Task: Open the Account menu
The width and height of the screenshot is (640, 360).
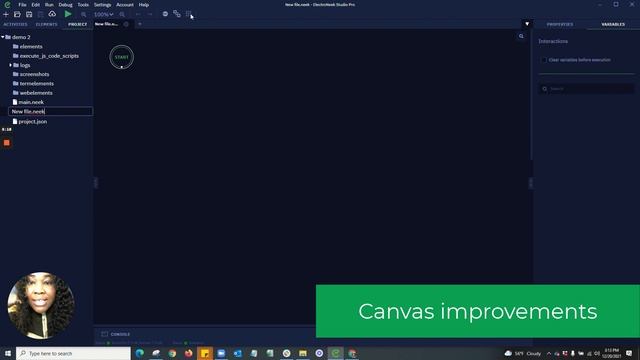Action: [x=125, y=5]
